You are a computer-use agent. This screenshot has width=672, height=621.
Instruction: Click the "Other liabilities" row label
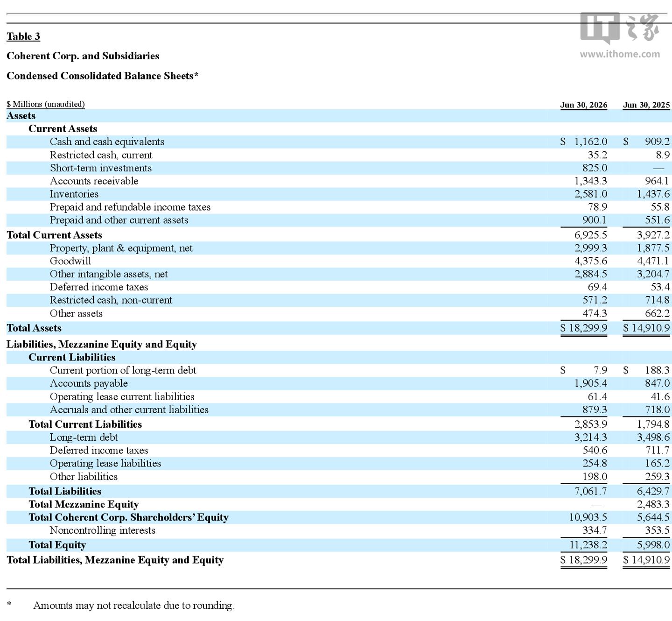pyautogui.click(x=84, y=477)
